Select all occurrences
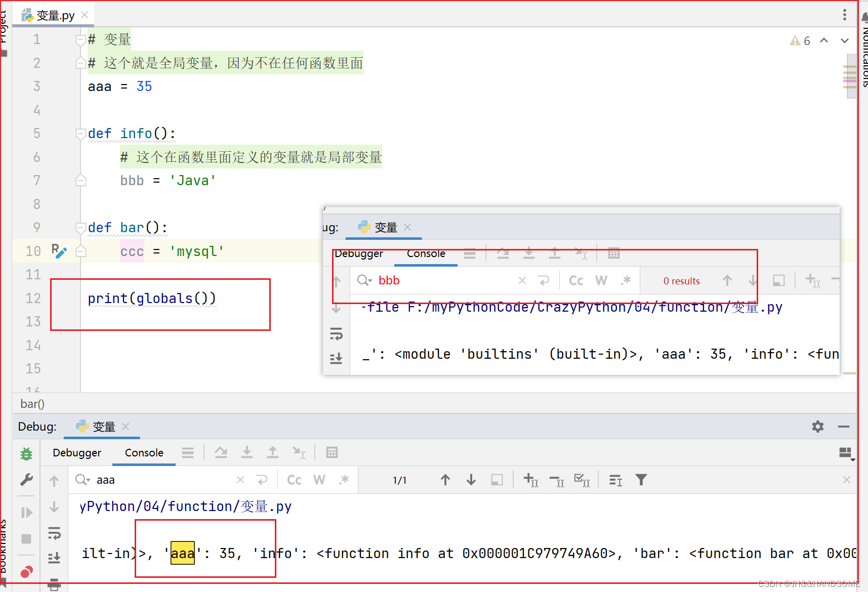Image resolution: width=868 pixels, height=592 pixels. coord(582,480)
